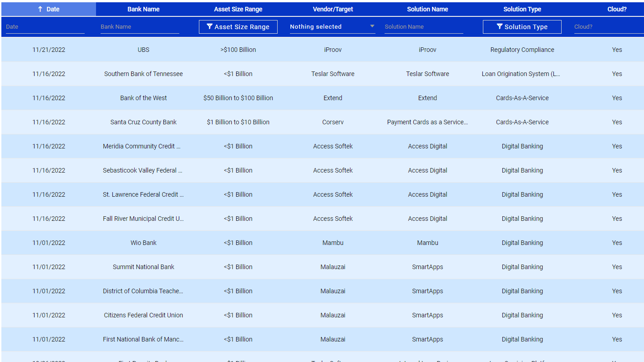The height and width of the screenshot is (362, 644).
Task: Open the Solution Type filter button
Action: tap(522, 27)
